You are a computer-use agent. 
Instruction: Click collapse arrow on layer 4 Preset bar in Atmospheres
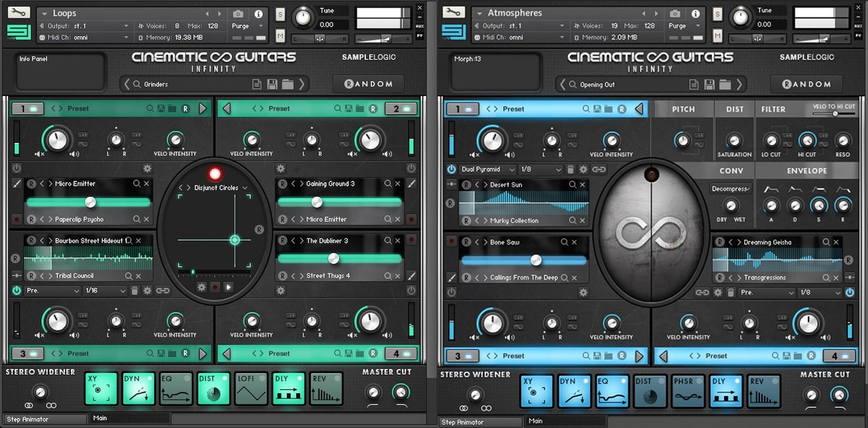[x=663, y=356]
